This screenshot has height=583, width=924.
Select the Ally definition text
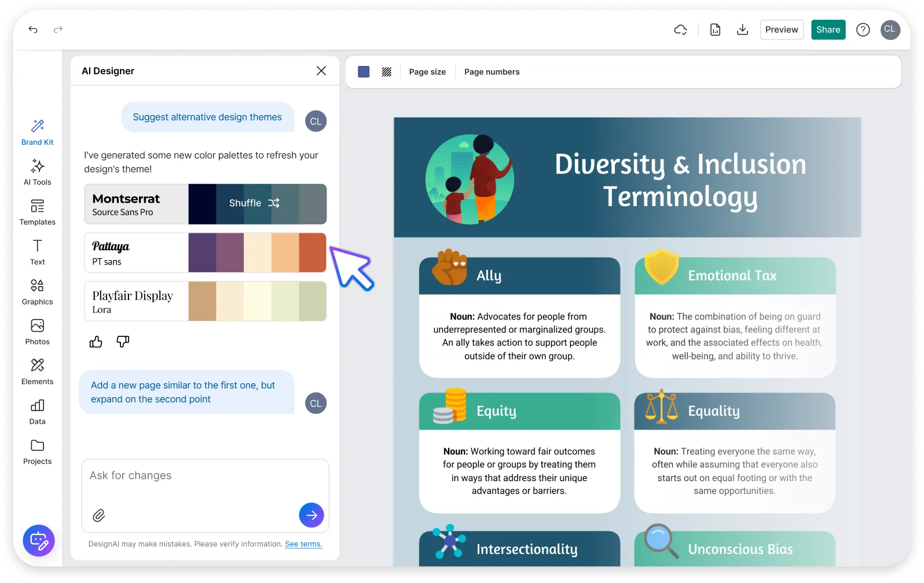(519, 336)
